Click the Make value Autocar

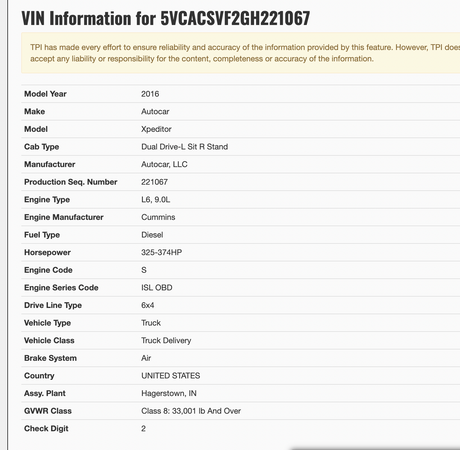click(155, 112)
